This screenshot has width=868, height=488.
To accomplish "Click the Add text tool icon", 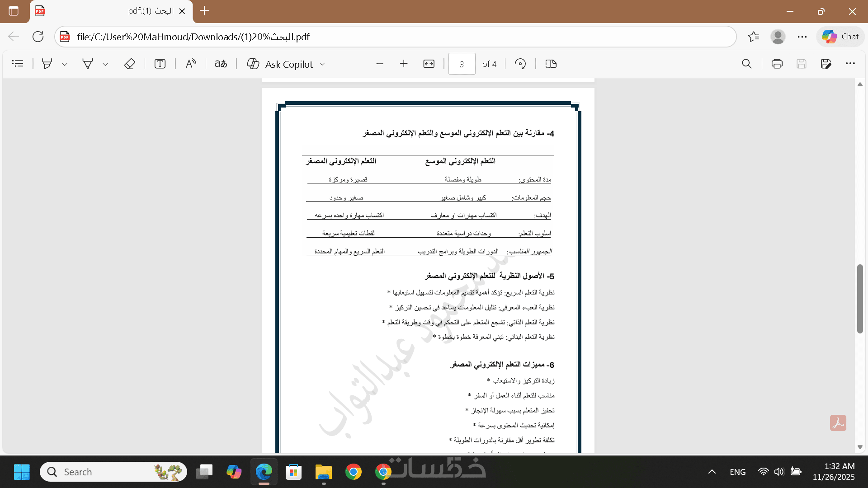I will pos(160,64).
